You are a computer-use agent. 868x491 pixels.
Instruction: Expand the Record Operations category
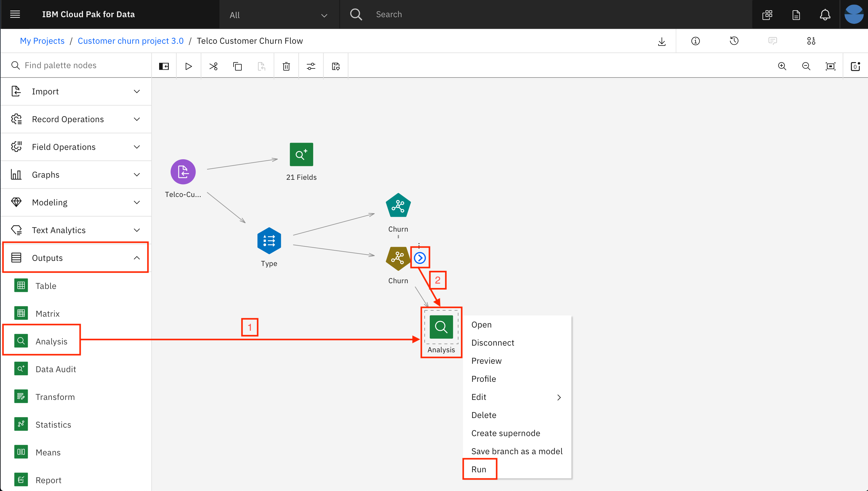point(76,119)
